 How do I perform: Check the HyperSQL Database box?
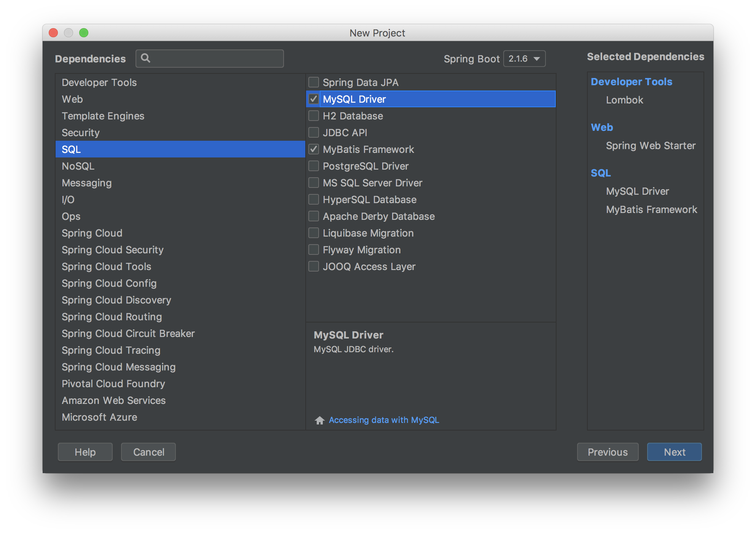[x=314, y=199]
